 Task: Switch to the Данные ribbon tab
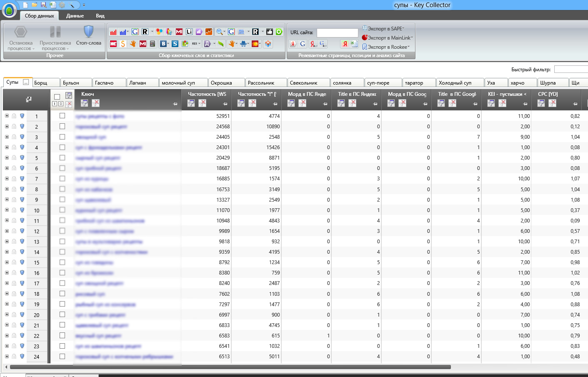(75, 16)
